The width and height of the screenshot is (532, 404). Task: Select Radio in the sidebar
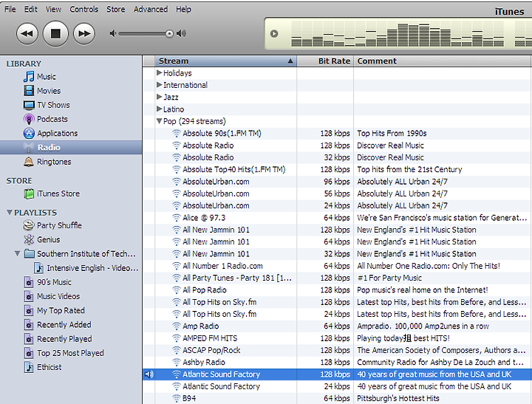click(x=71, y=148)
